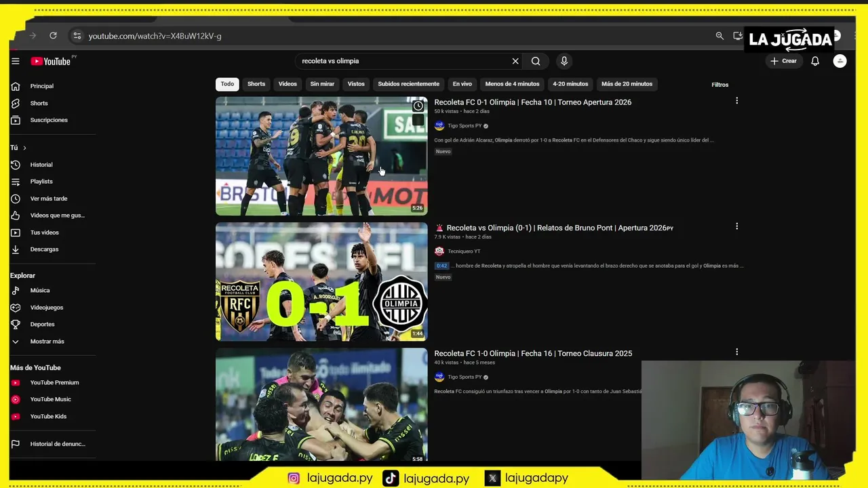The image size is (868, 488).
Task: Jump to 0:42 timestamp in second result
Action: click(x=441, y=266)
